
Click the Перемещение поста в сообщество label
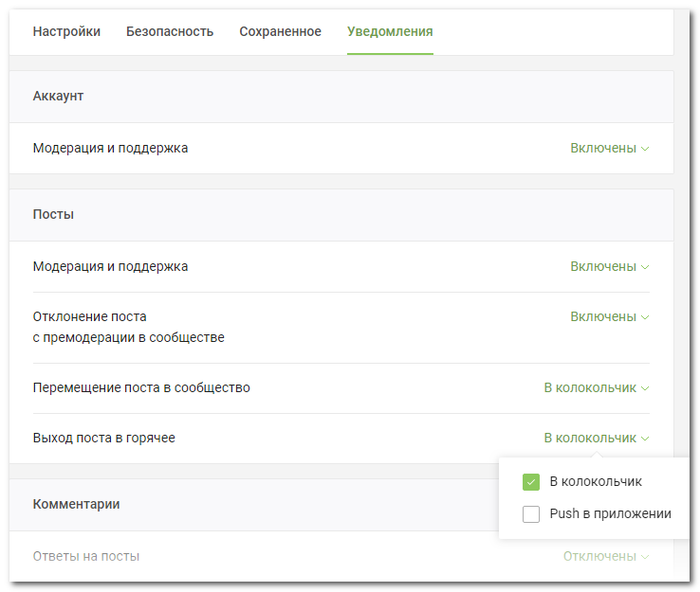click(141, 388)
